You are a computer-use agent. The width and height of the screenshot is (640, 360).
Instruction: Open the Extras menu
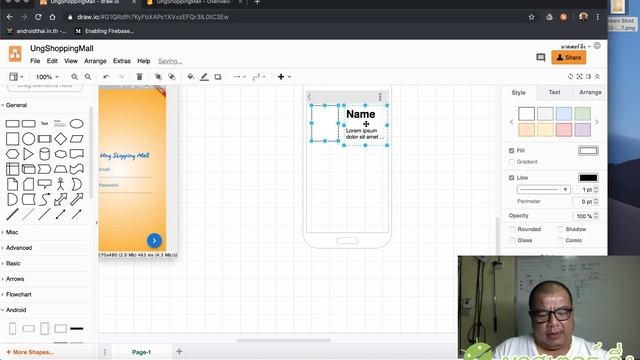click(x=122, y=61)
